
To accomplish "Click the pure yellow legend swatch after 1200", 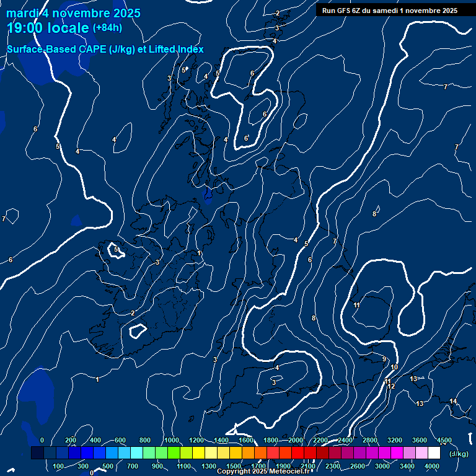I will pos(198,452).
